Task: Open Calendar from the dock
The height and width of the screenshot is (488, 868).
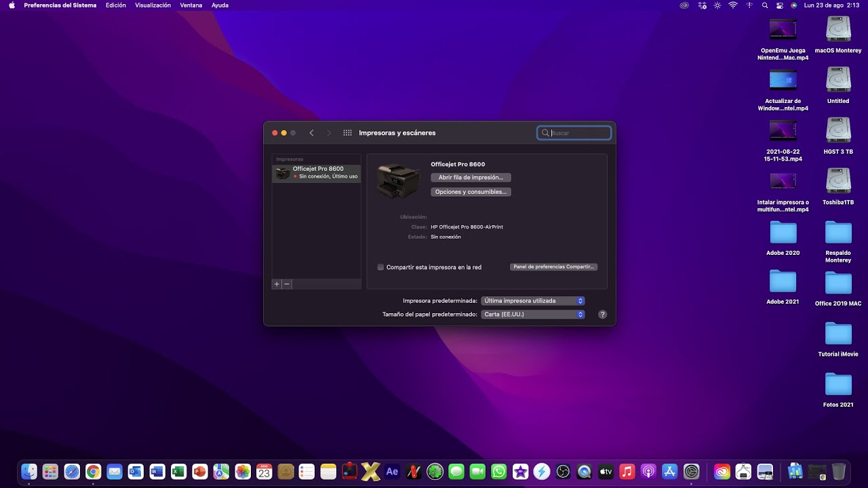Action: [x=264, y=472]
